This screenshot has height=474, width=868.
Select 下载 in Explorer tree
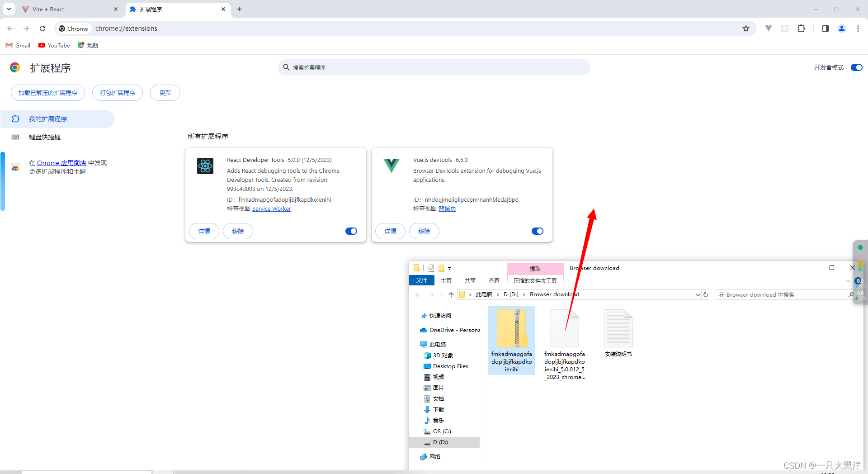(434, 410)
